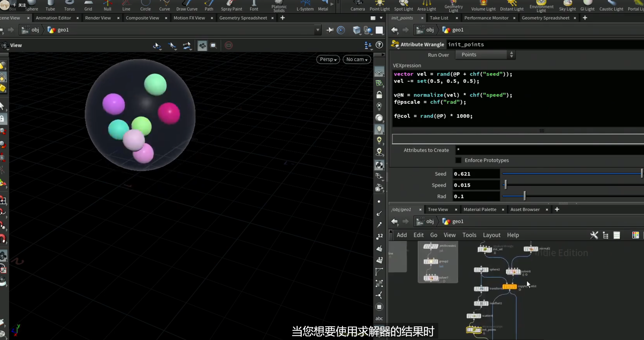
Task: Toggle the pin pane icon
Action: point(330,30)
